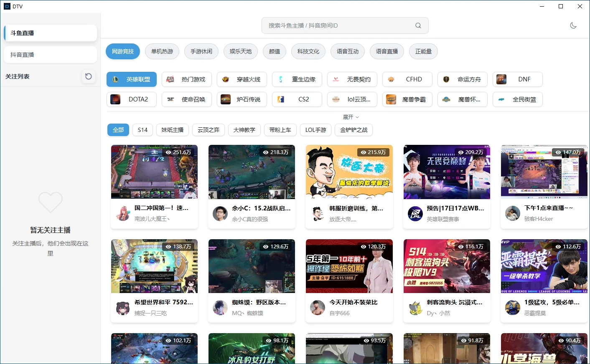The height and width of the screenshot is (364, 590).
Task: Click the 余小C streamer avatar
Action: click(x=220, y=214)
